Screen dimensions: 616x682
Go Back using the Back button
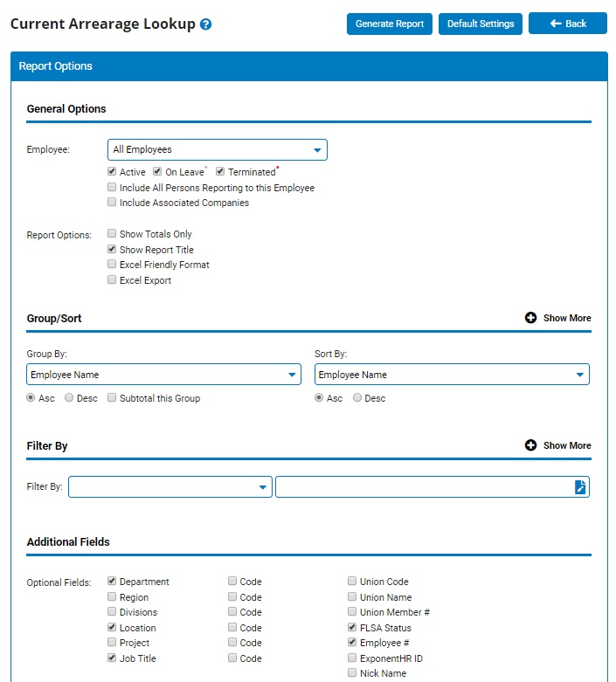point(568,24)
